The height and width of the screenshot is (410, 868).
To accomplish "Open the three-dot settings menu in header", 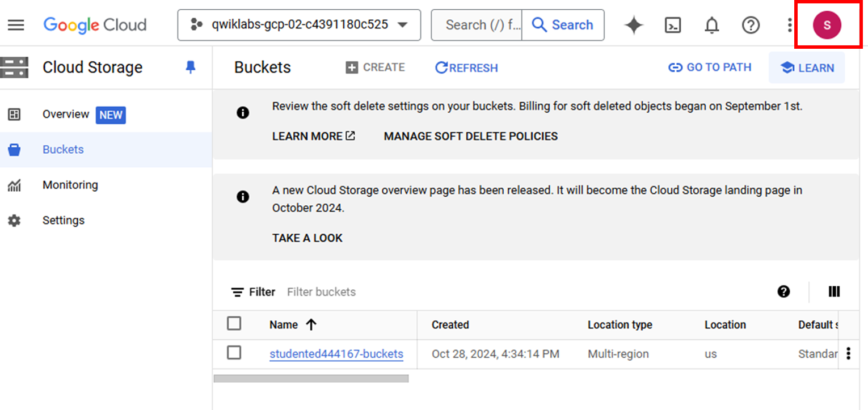I will [x=790, y=25].
